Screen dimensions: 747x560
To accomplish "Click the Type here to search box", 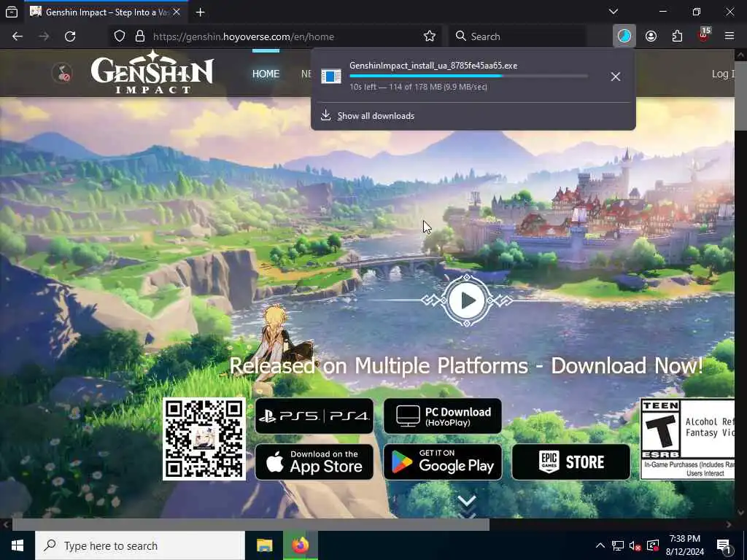I will 140,545.
